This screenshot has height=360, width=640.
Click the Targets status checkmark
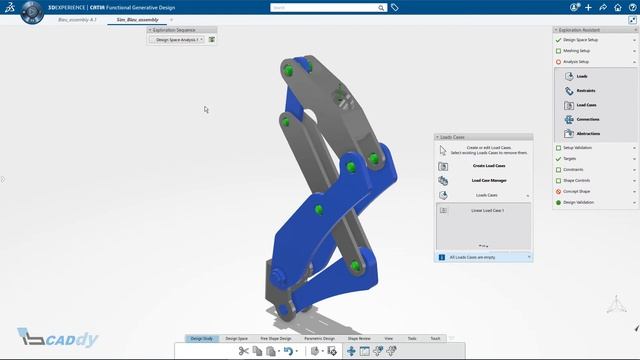point(558,159)
